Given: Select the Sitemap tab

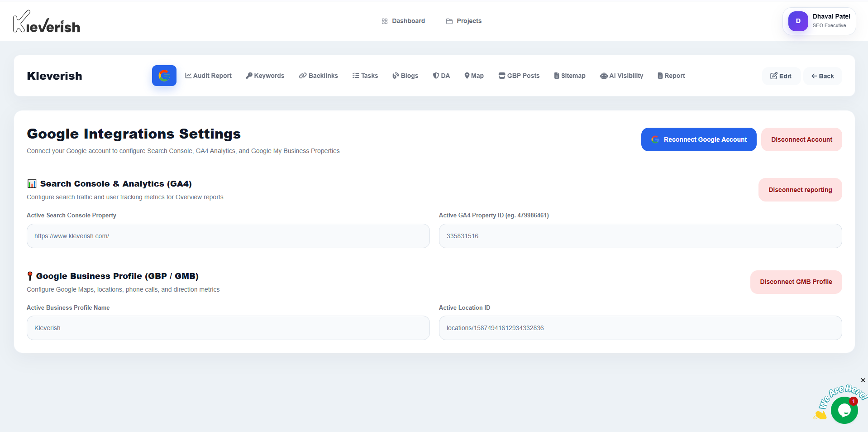Looking at the screenshot, I should pos(570,76).
